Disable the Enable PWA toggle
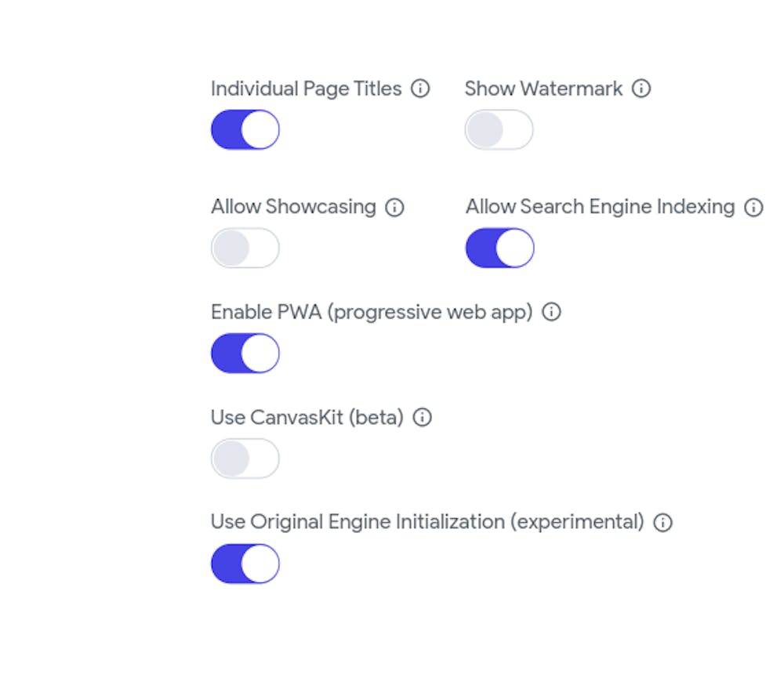The height and width of the screenshot is (678, 784). point(245,354)
